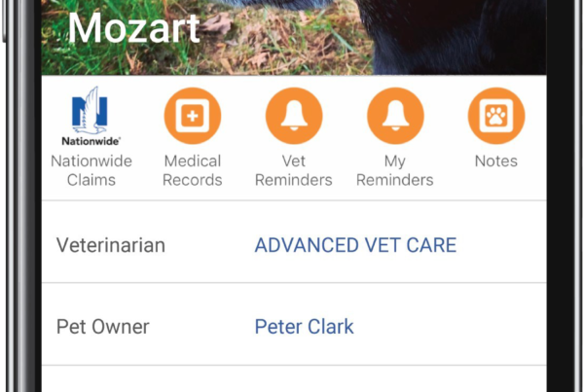Click the Medical Records text label

(193, 170)
